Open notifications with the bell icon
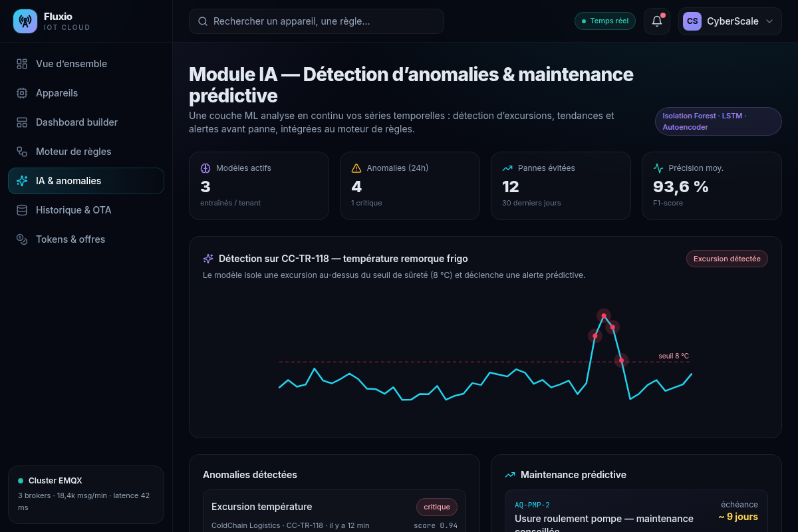Screen dimensions: 798x532 point(657,21)
